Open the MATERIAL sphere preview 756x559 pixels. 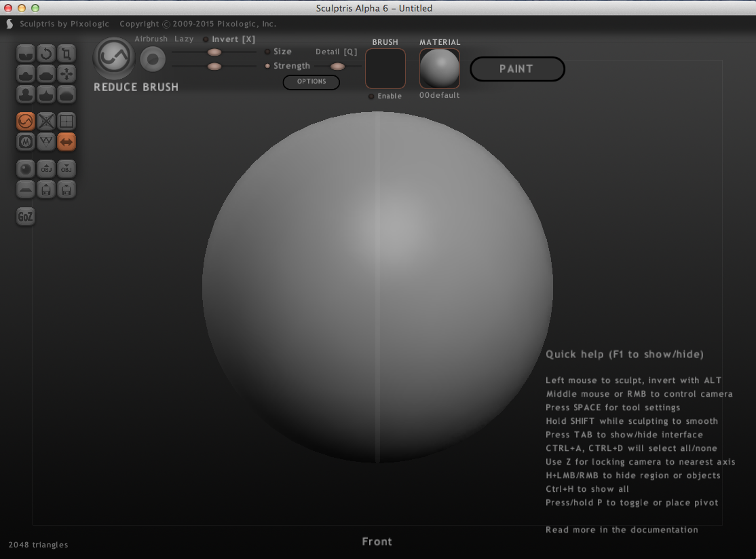click(440, 69)
